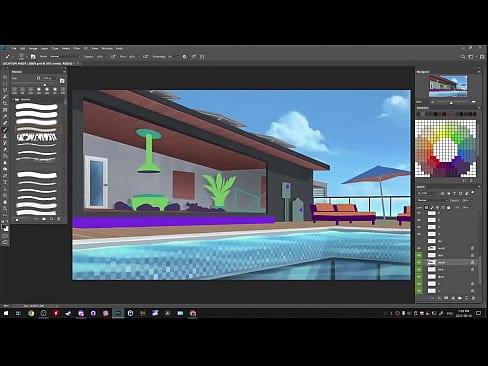488x366 pixels.
Task: Click the foreground/background color swatches in the toolbar
Action: click(5, 228)
